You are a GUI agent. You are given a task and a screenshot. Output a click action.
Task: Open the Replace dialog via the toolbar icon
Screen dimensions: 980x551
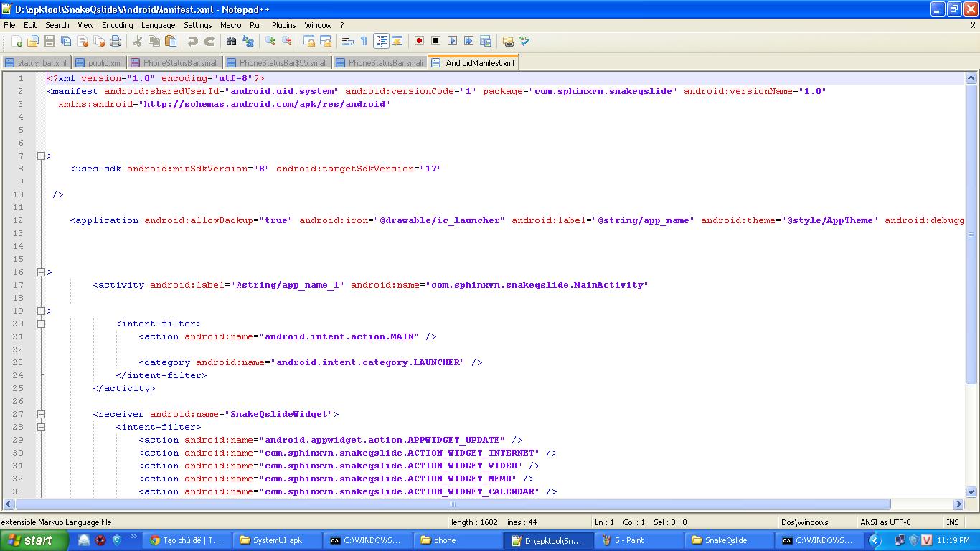coord(248,42)
